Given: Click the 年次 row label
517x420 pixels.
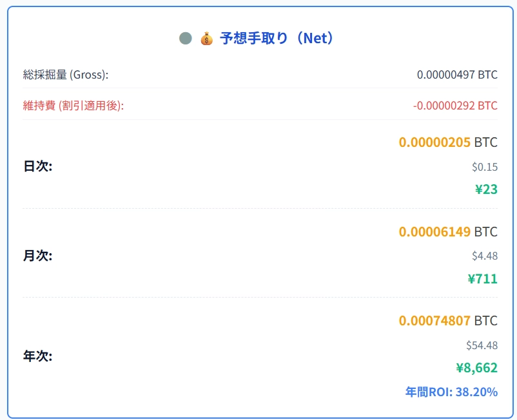Looking at the screenshot, I should coord(37,356).
